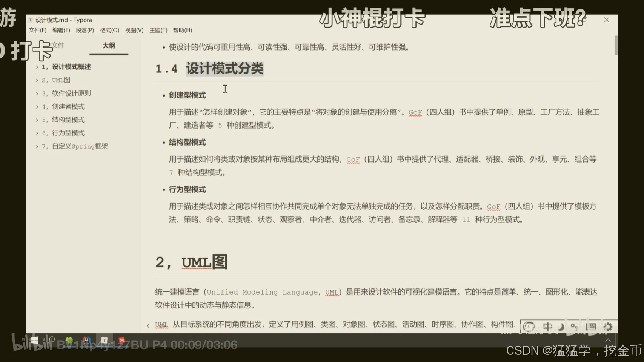Click the text Unified Modeling Language
The width and height of the screenshot is (644, 362).
262,292
